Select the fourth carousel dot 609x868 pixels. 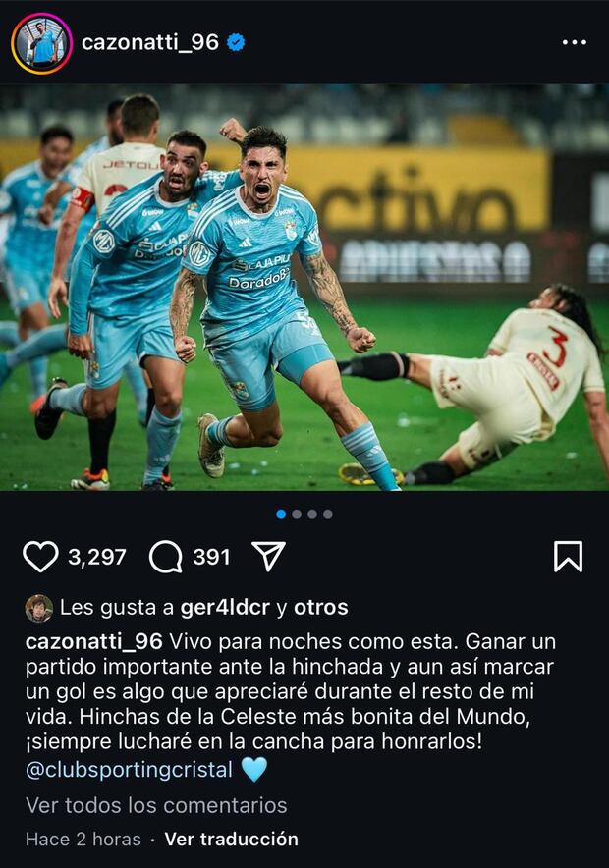point(328,515)
